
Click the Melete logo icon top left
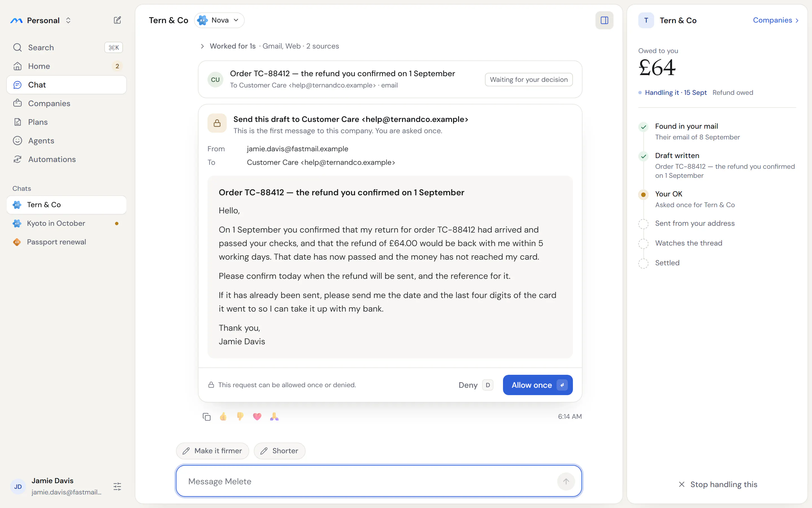(16, 21)
